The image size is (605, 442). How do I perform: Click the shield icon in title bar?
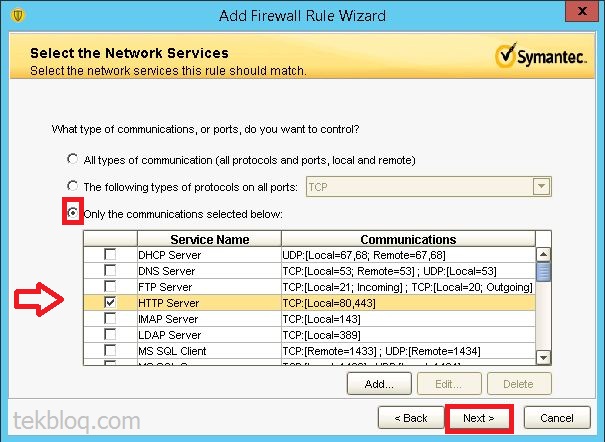18,16
